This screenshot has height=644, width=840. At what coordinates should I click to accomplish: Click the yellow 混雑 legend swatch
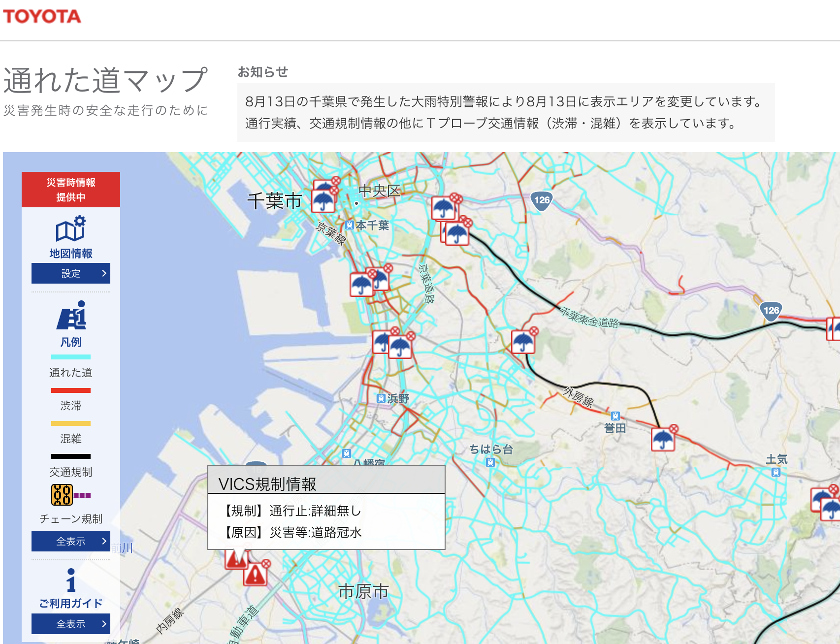[x=71, y=423]
